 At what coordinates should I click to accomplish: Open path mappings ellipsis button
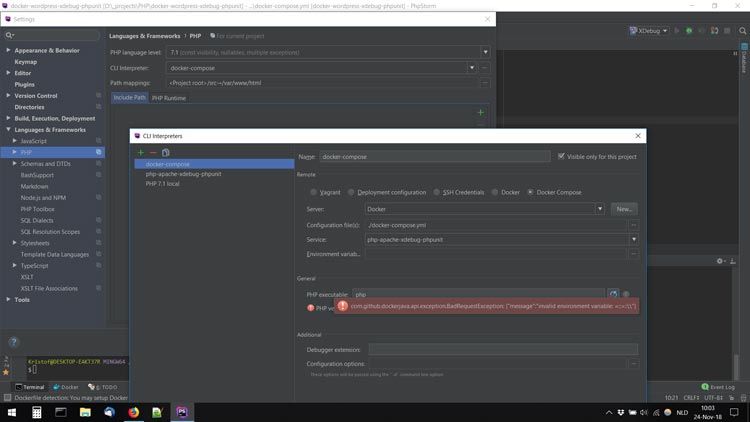click(485, 83)
